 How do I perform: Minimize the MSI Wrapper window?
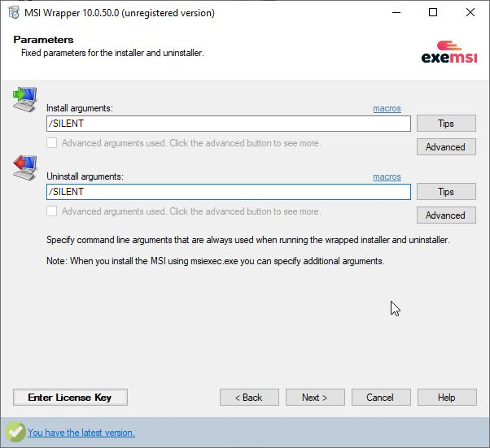(396, 12)
